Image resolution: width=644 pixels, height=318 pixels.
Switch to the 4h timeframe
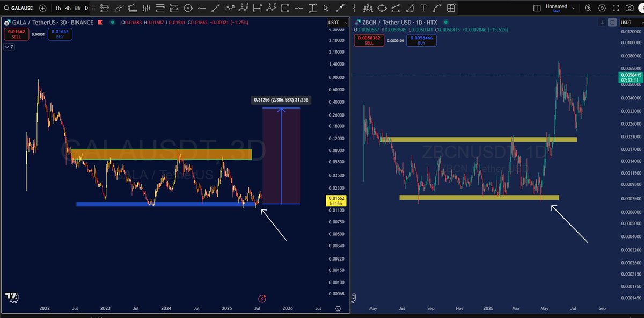(x=68, y=8)
